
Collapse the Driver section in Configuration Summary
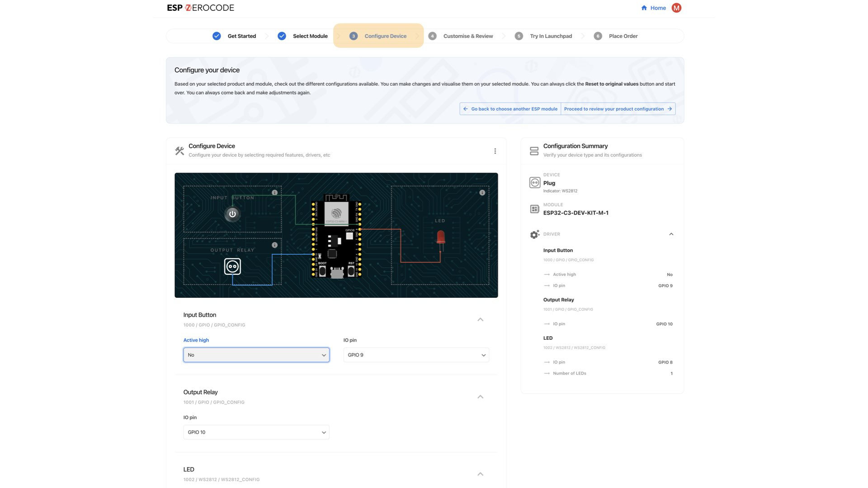coord(671,234)
